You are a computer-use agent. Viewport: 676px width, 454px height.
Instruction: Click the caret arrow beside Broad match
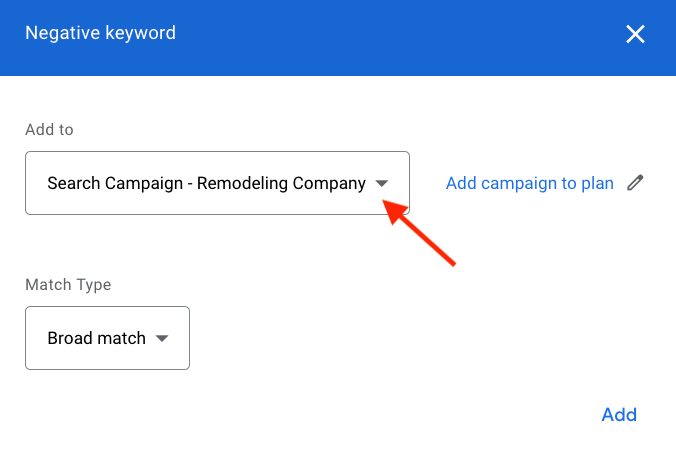point(162,339)
